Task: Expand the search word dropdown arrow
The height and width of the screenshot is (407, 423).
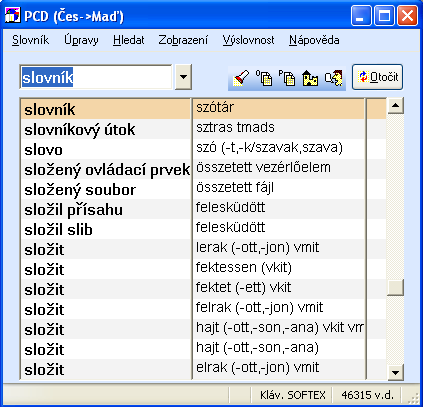Action: pos(183,77)
